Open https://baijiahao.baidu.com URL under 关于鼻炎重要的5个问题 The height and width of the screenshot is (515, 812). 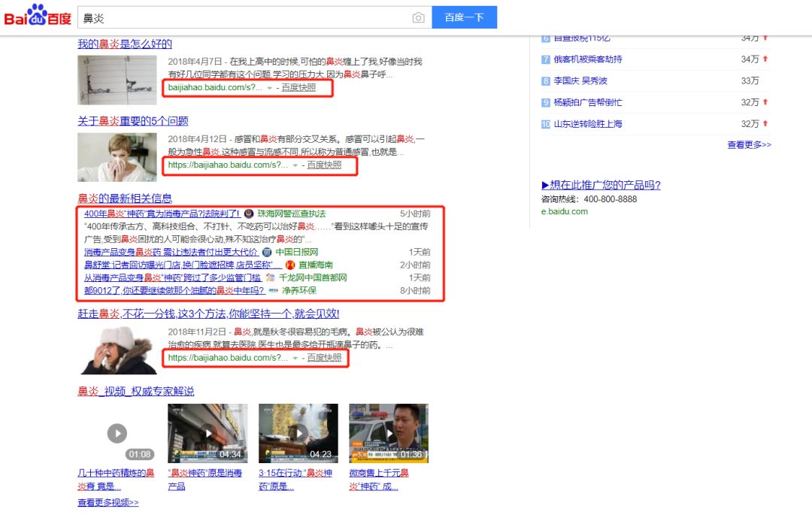(228, 165)
